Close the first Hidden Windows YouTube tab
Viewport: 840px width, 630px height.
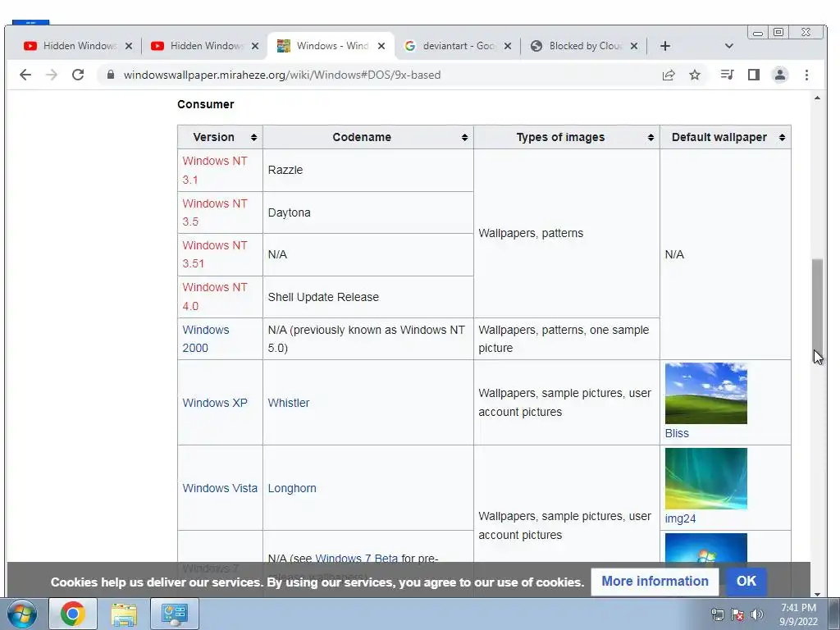tap(129, 46)
